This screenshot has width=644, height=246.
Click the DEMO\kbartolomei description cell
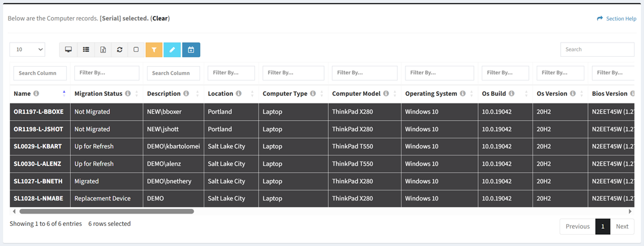coord(174,147)
